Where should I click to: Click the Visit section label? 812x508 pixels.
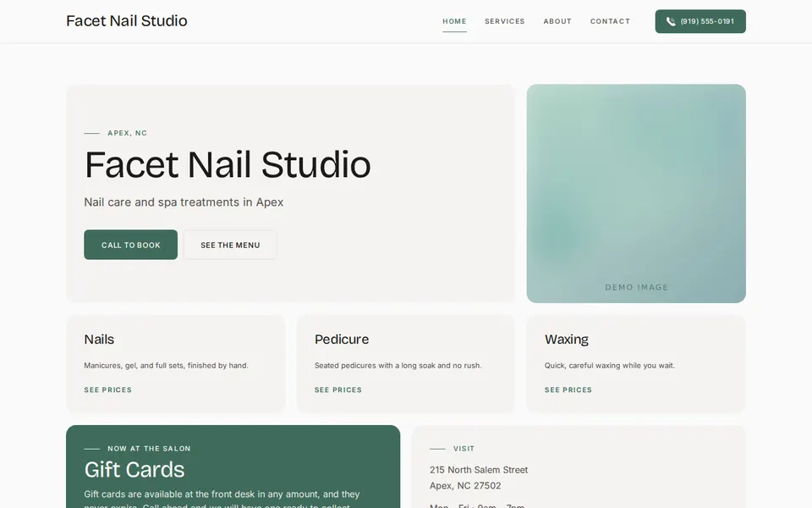tap(464, 449)
